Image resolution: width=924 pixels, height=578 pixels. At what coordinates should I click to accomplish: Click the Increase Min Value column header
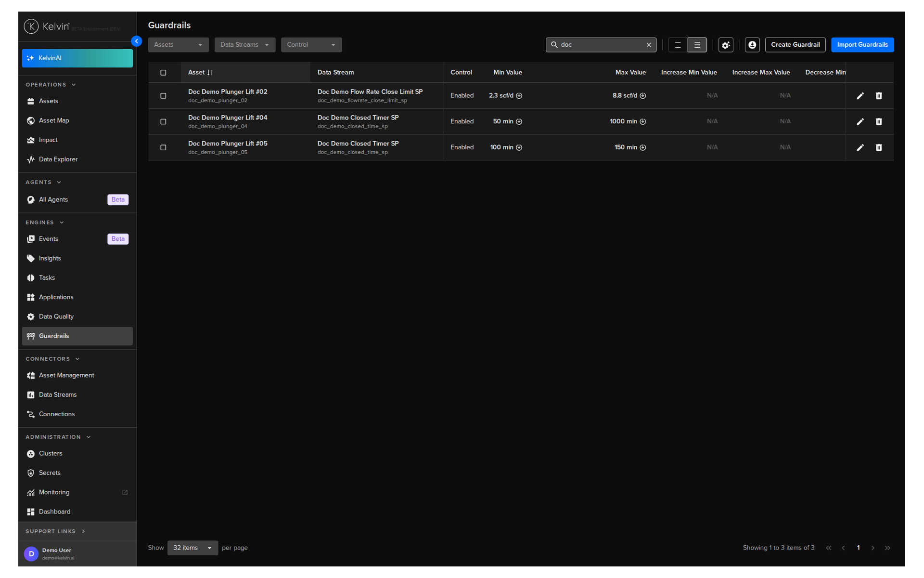[x=689, y=73]
